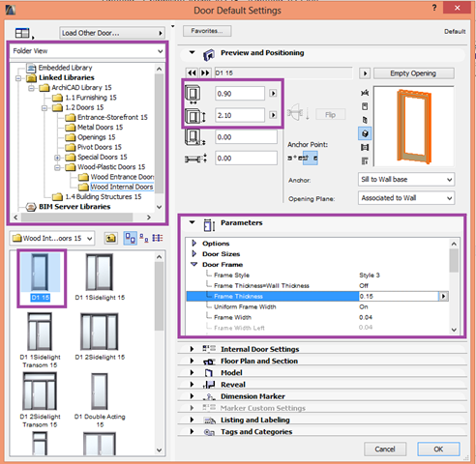Expand the Listing and Labeling panel
Screen dimensions: 476x464
(192, 420)
